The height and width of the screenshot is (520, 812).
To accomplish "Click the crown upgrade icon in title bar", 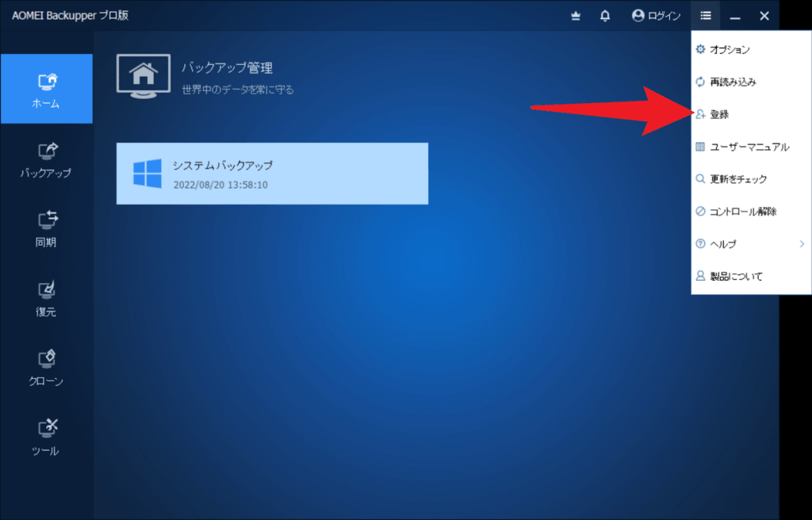I will pyautogui.click(x=576, y=16).
